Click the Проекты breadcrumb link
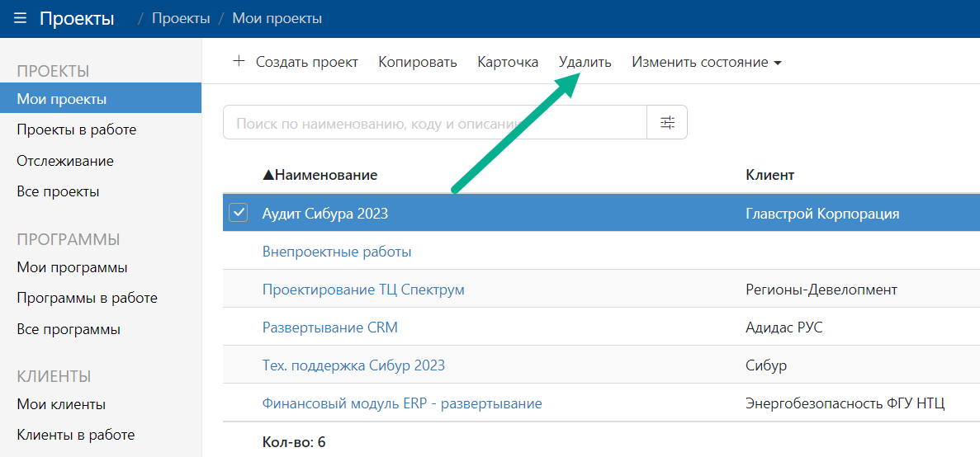 click(181, 18)
